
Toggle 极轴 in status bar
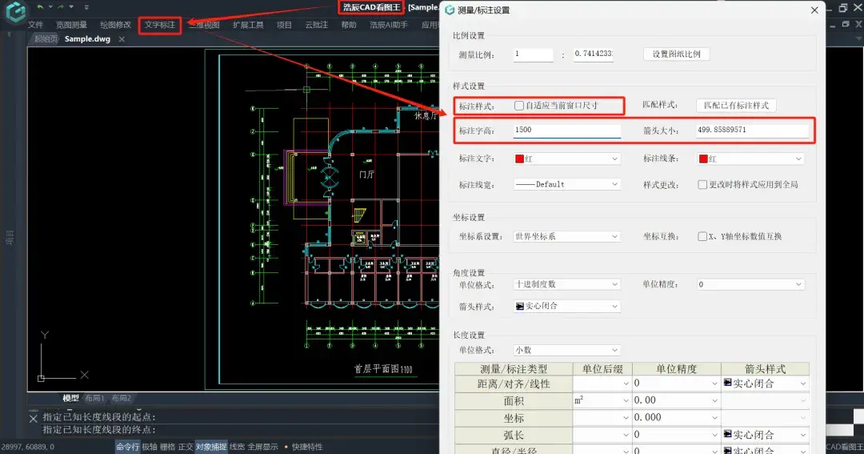point(150,447)
